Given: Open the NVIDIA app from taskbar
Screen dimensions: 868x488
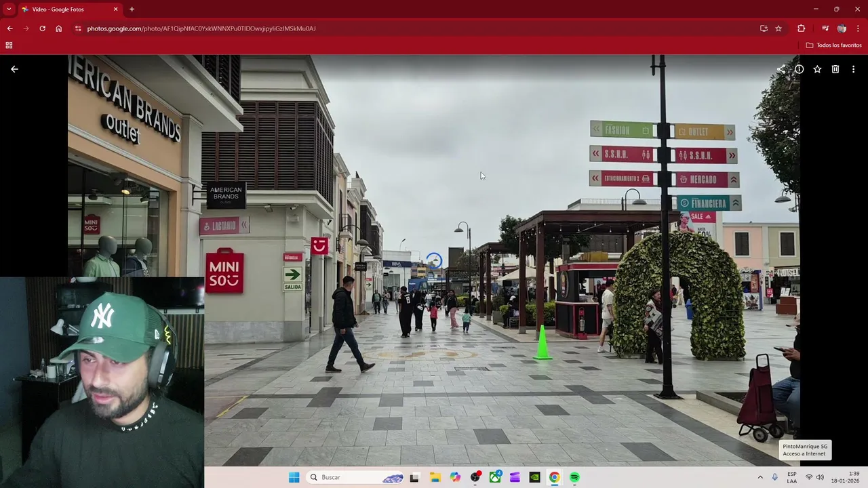Looking at the screenshot, I should [534, 477].
